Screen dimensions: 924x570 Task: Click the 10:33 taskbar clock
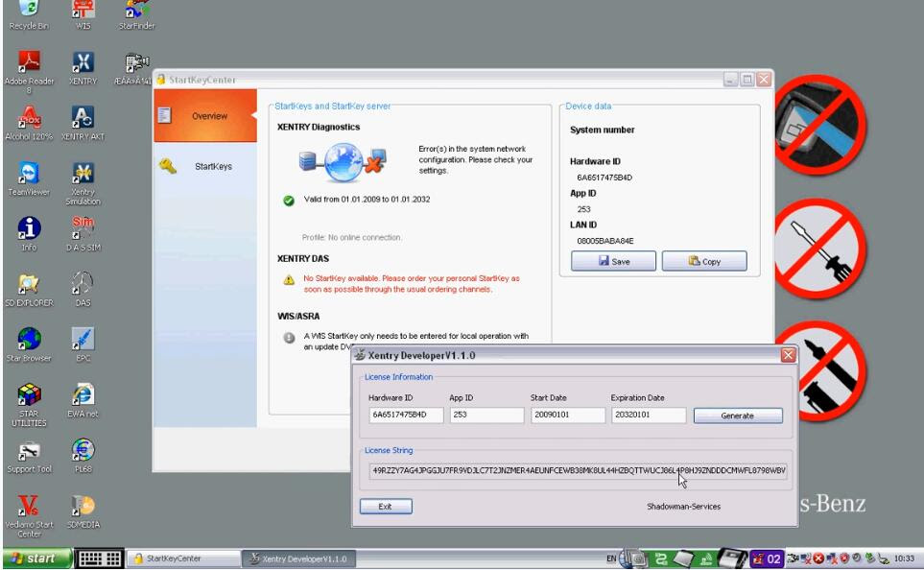click(x=905, y=558)
